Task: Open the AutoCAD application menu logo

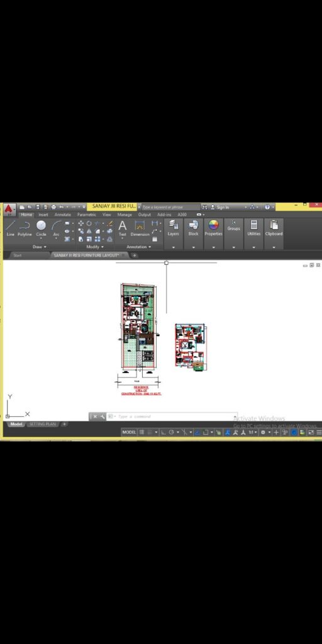Action: pos(8,209)
